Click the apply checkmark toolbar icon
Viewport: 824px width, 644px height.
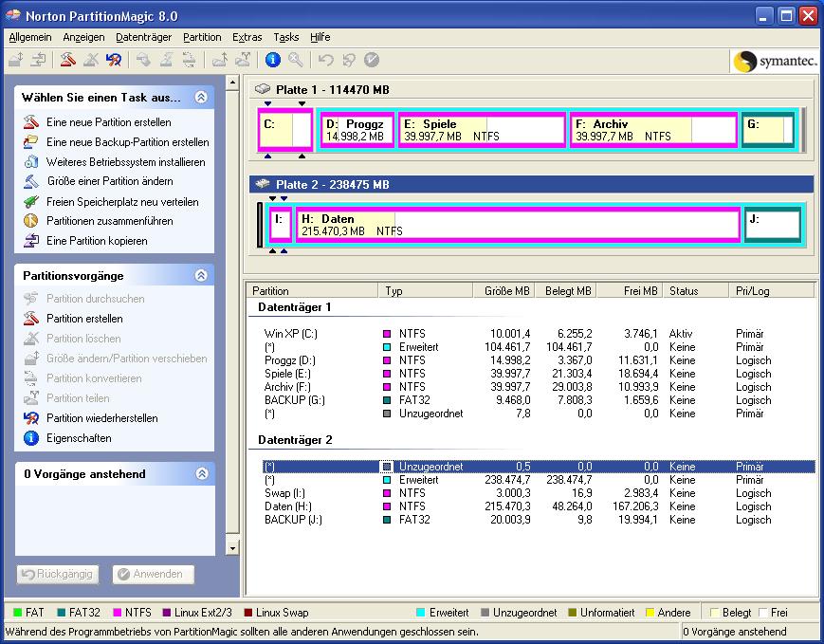point(372,60)
